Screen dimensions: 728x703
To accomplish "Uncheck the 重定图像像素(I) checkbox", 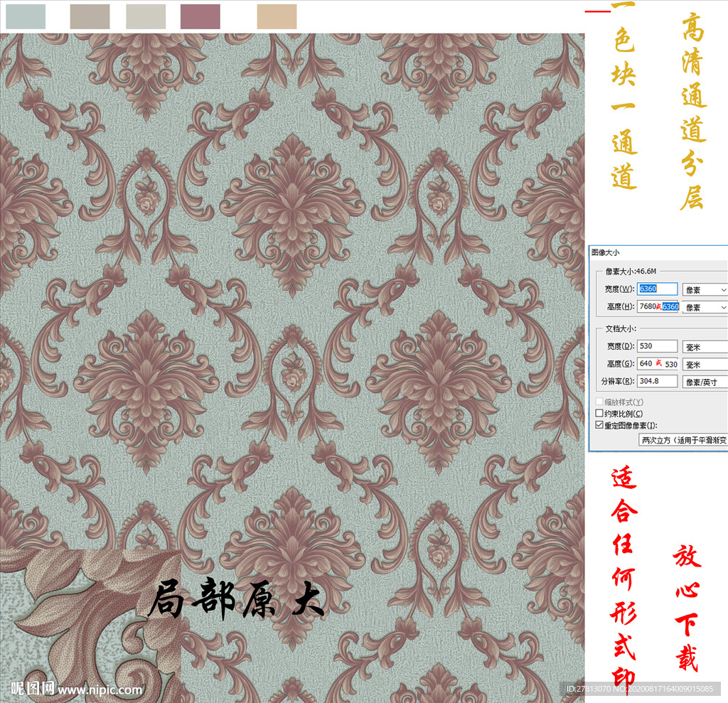I will (x=599, y=425).
